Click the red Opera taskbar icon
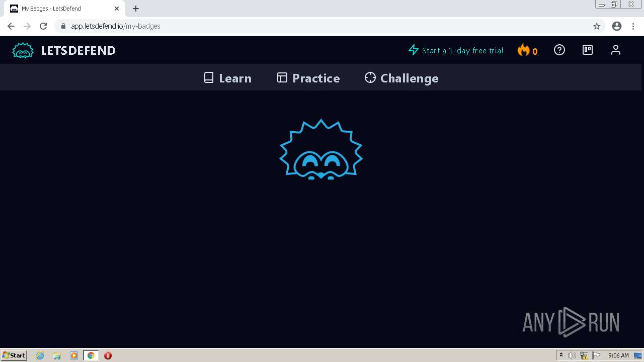 point(108,355)
